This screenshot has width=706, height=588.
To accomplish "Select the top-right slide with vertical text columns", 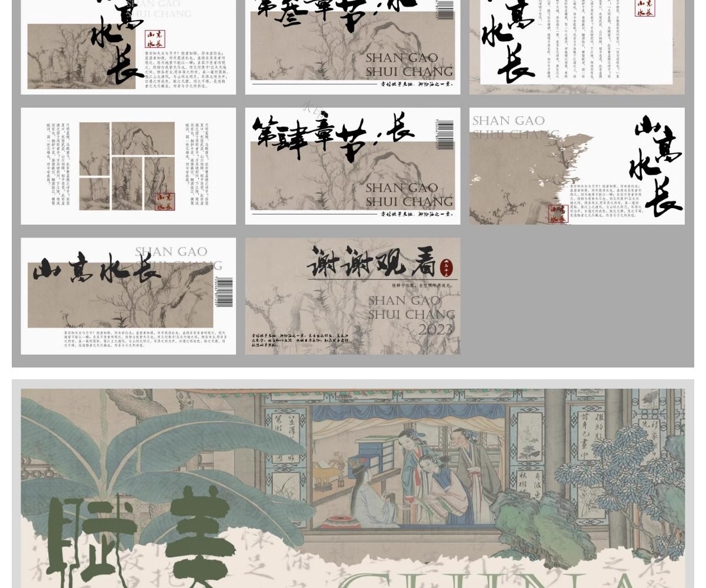I will [x=577, y=47].
